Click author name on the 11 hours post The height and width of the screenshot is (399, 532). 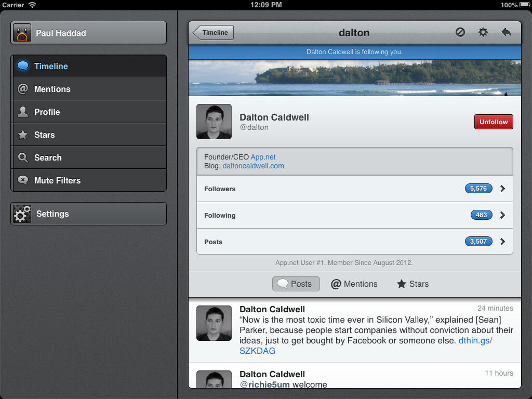coord(272,374)
